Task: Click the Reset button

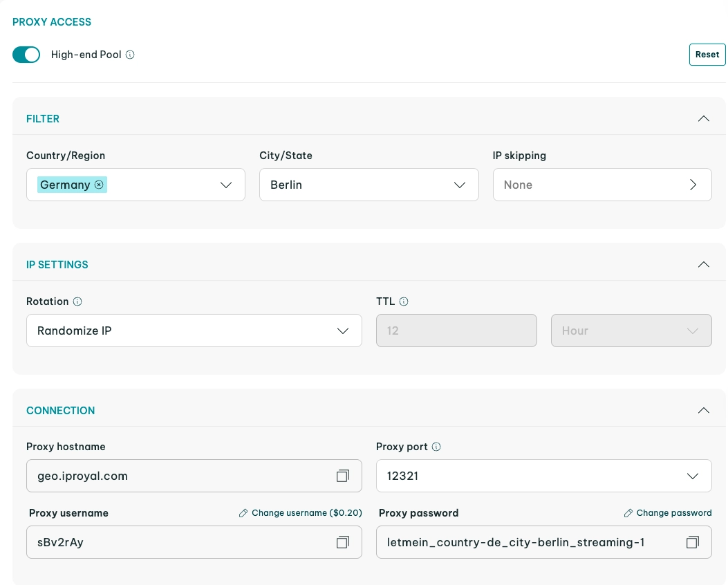Action: (x=707, y=55)
